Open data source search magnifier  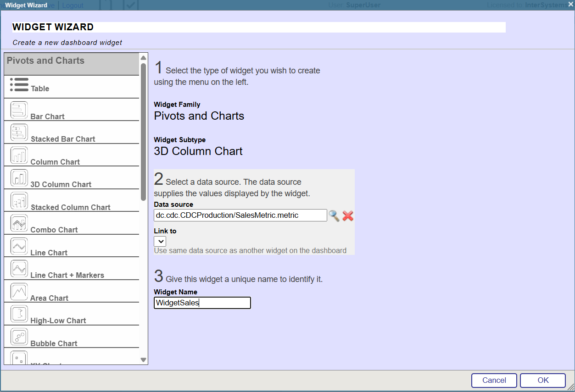(x=334, y=216)
